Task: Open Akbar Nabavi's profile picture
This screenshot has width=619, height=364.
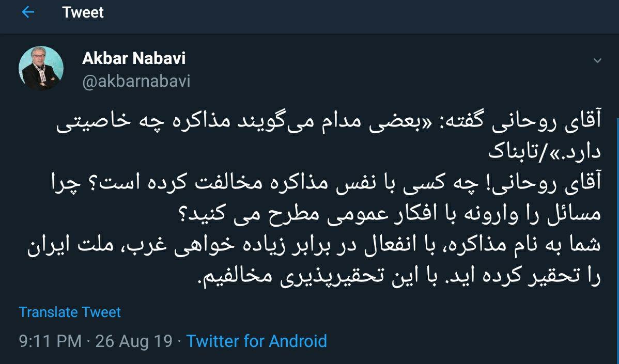Action: click(x=41, y=68)
